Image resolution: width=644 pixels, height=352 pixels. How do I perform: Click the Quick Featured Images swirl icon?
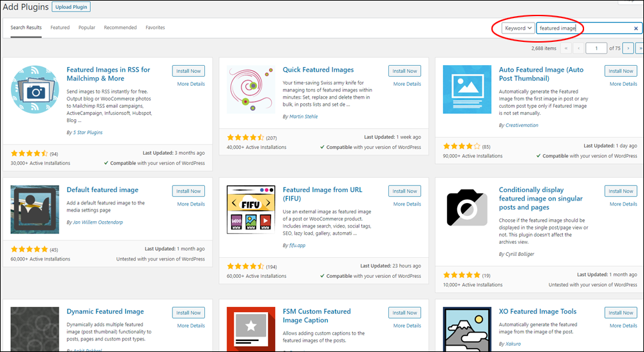click(x=251, y=89)
